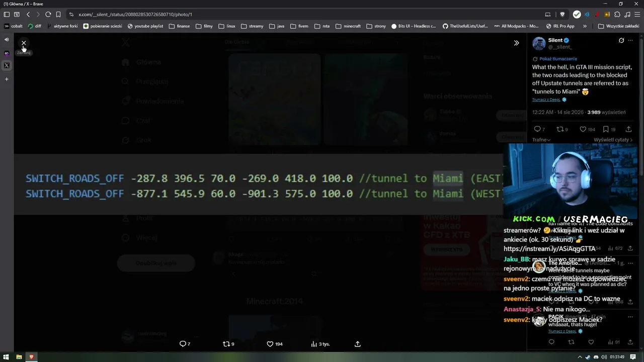The image size is (644, 362).
Task: Like Silent's tweet in side panel
Action: [583, 129]
